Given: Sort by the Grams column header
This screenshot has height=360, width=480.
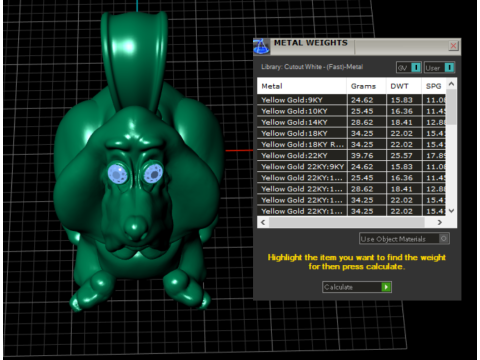Looking at the screenshot, I should click(366, 86).
